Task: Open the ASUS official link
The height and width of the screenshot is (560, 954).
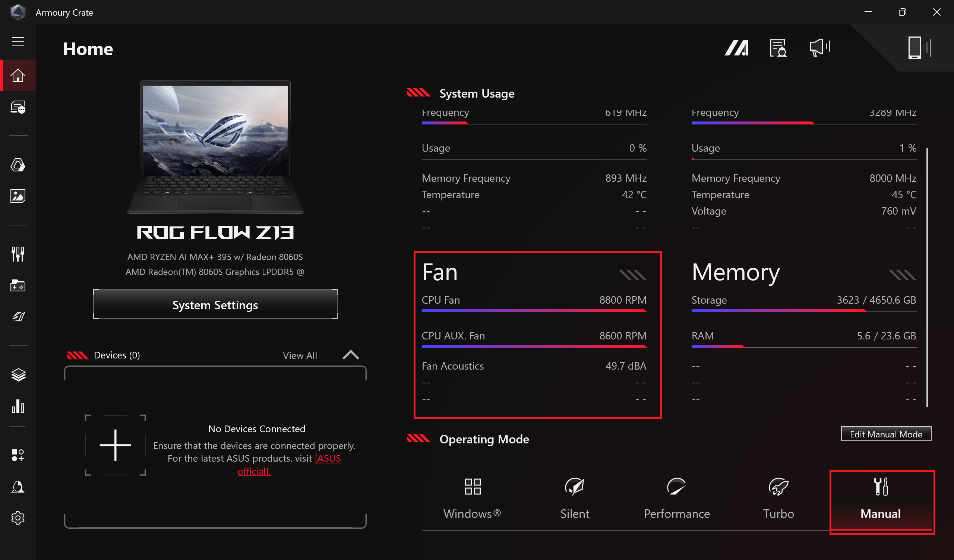Action: coord(289,465)
